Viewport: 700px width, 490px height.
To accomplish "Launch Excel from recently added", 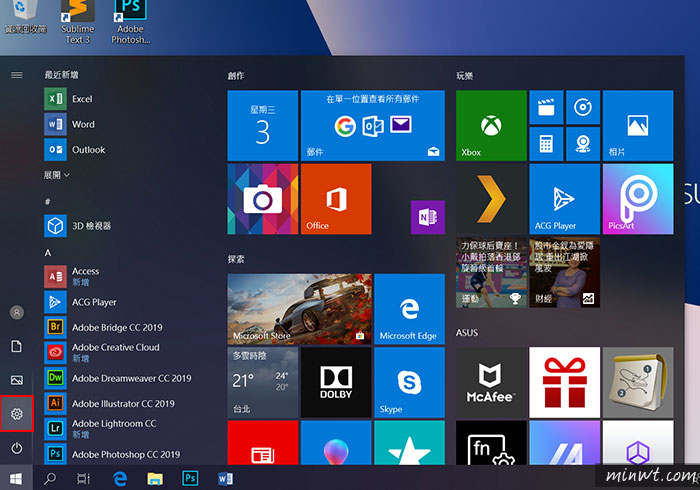I will point(69,99).
